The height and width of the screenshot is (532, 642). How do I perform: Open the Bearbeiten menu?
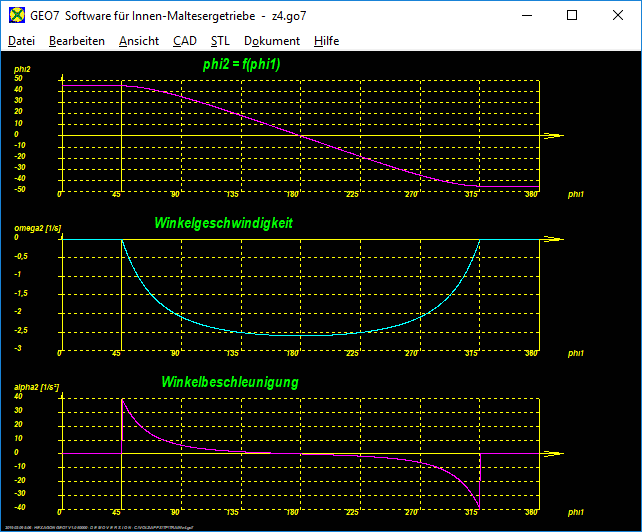[x=76, y=41]
